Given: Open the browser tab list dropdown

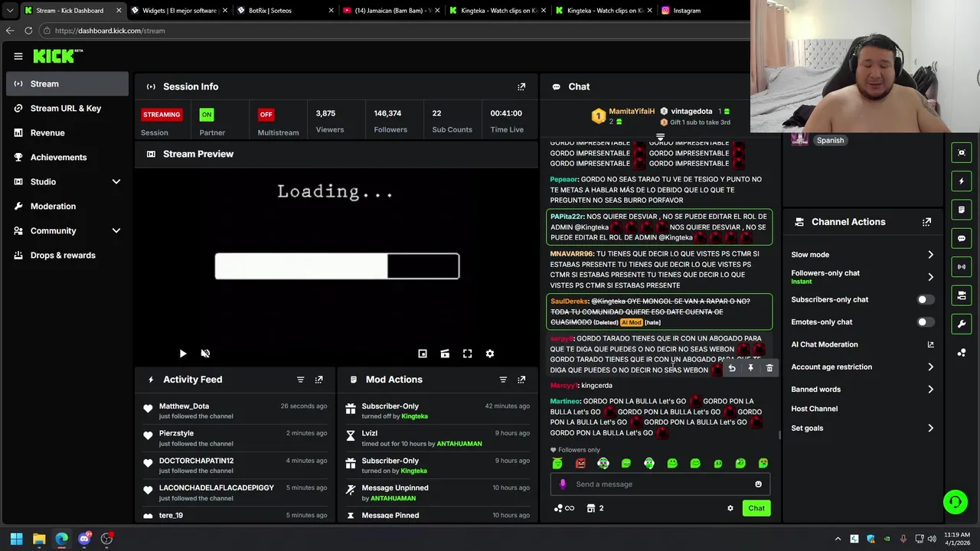Looking at the screenshot, I should coord(9,11).
